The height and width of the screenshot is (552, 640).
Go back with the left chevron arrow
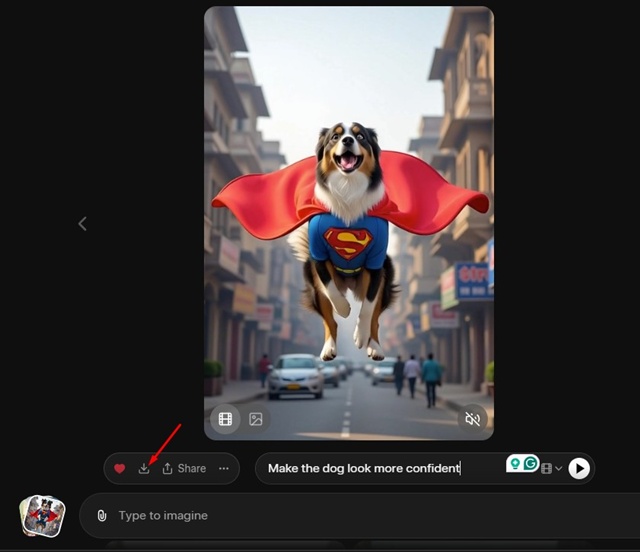[x=83, y=224]
